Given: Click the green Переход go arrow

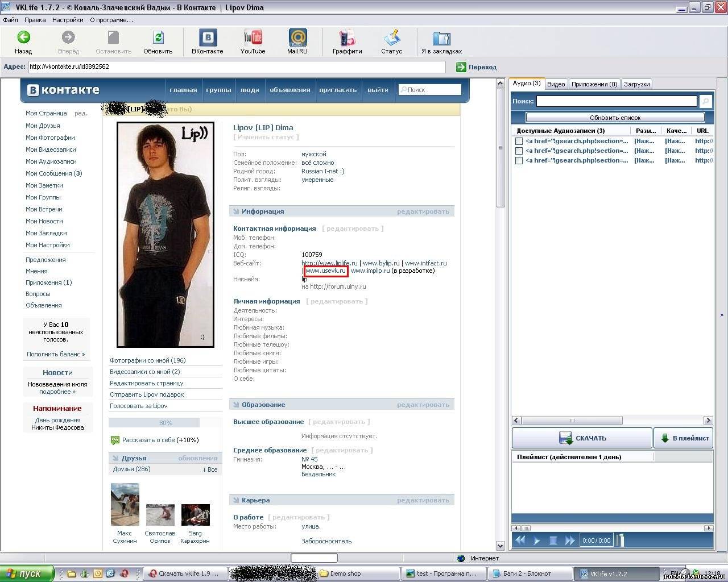Looking at the screenshot, I should pos(461,67).
